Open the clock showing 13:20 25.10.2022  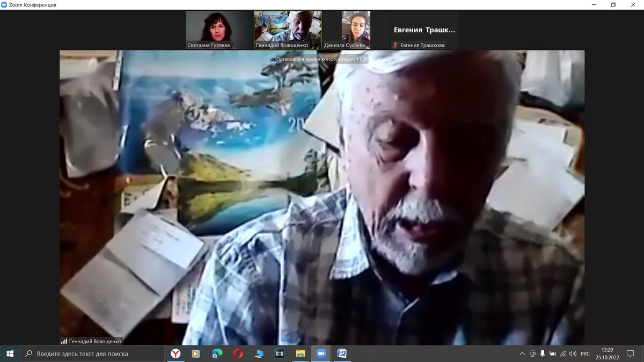[x=607, y=353]
